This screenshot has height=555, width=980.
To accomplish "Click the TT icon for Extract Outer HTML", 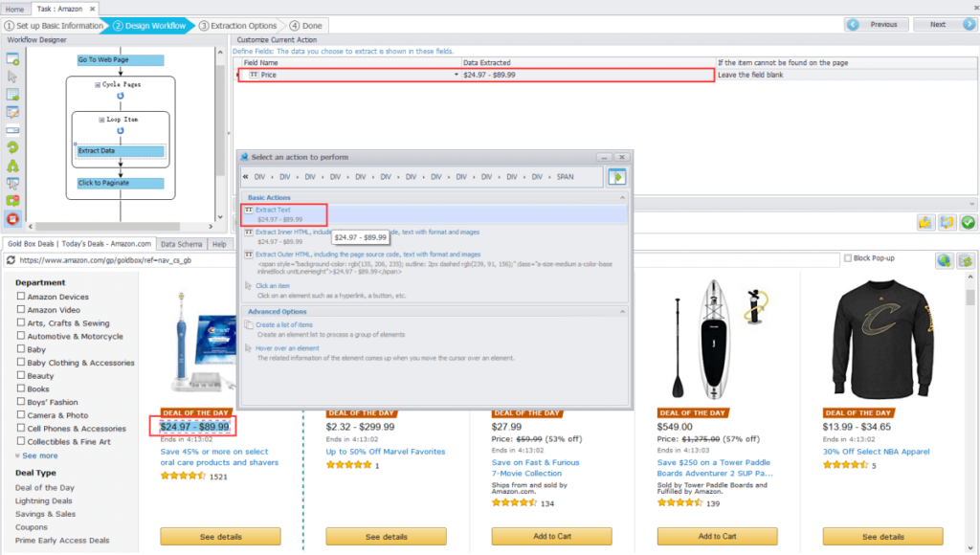I will click(x=249, y=255).
